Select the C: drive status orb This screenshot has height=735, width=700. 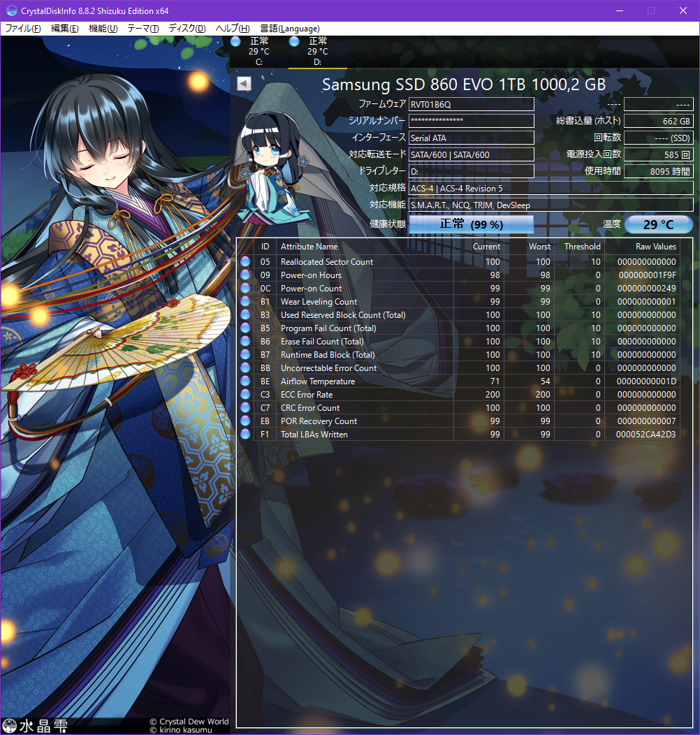tap(235, 41)
